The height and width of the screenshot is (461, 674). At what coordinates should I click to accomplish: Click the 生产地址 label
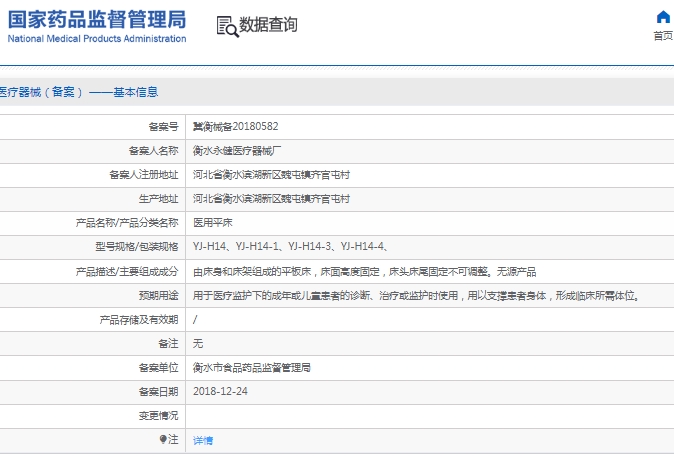click(158, 199)
